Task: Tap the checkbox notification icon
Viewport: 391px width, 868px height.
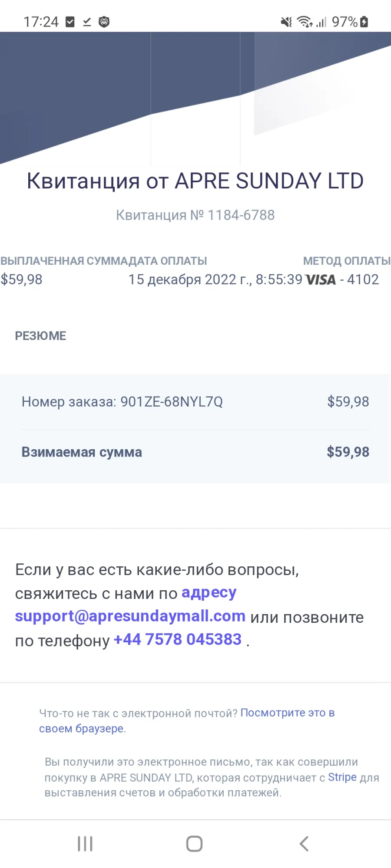Action: [70, 22]
